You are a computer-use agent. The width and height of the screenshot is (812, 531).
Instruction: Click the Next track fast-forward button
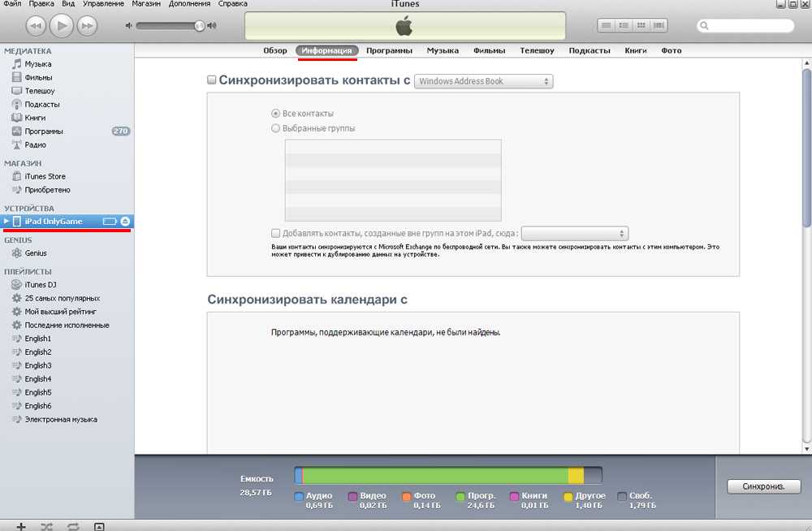[x=86, y=26]
